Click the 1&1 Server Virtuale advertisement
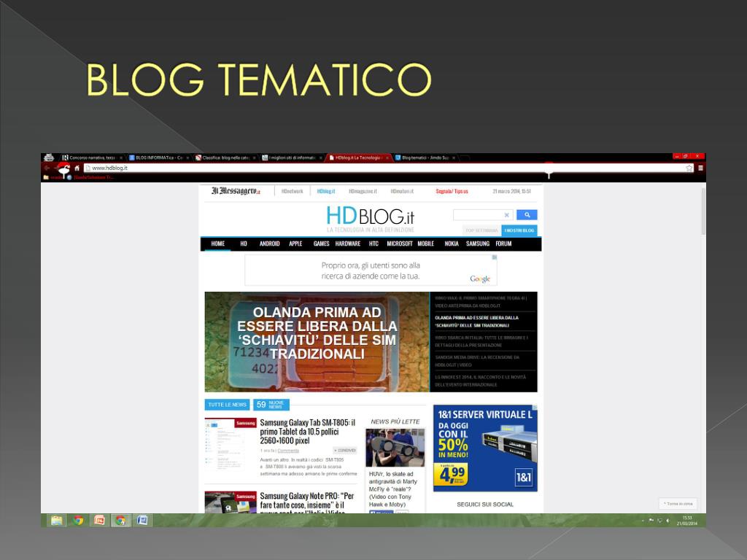This screenshot has height=560, width=747. click(x=485, y=448)
